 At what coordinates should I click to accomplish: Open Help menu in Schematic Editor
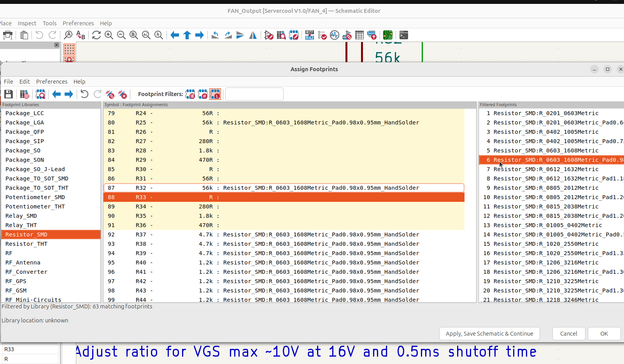tap(106, 23)
